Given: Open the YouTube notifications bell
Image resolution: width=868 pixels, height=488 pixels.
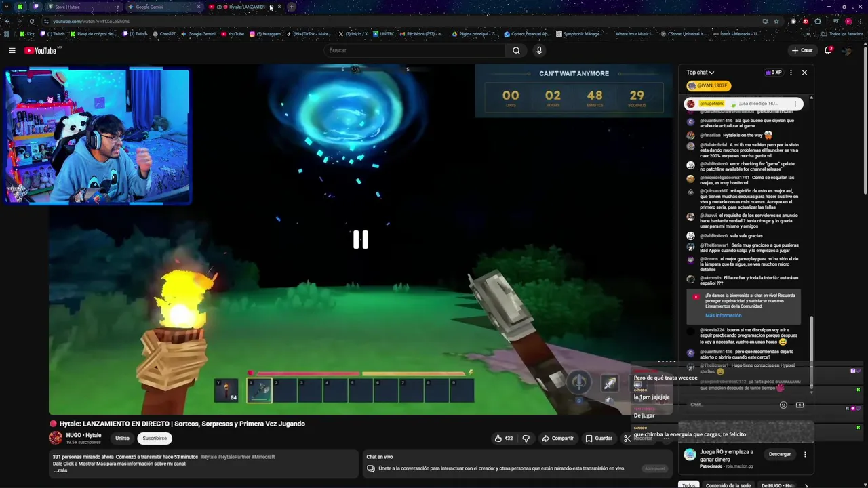Looking at the screenshot, I should point(828,50).
